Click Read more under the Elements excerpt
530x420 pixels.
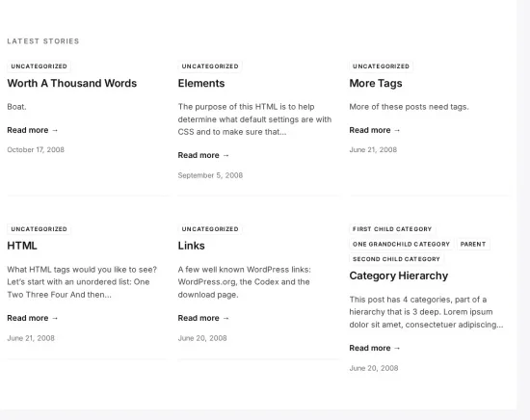[203, 155]
